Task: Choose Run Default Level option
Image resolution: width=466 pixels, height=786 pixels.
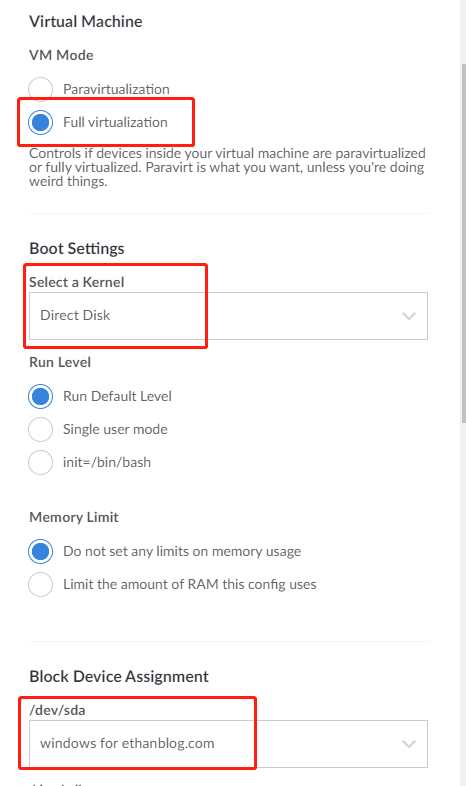Action: pyautogui.click(x=41, y=396)
